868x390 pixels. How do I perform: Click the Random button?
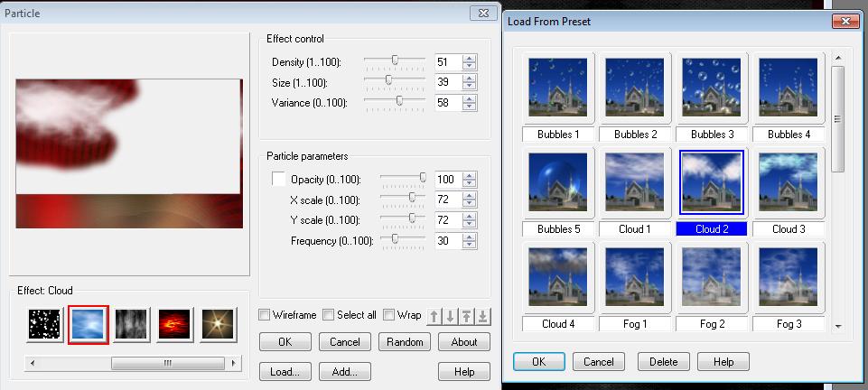(x=405, y=342)
